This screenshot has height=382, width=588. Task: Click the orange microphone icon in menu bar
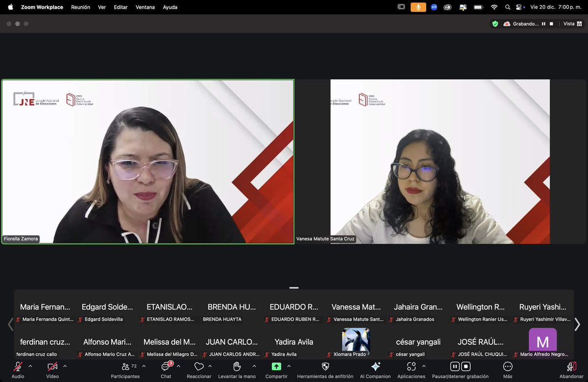click(x=418, y=7)
